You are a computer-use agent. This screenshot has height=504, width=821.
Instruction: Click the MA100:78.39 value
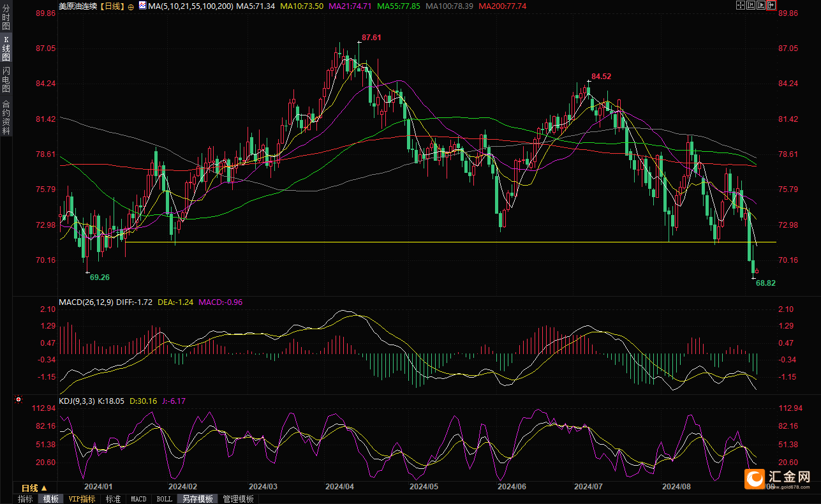448,6
